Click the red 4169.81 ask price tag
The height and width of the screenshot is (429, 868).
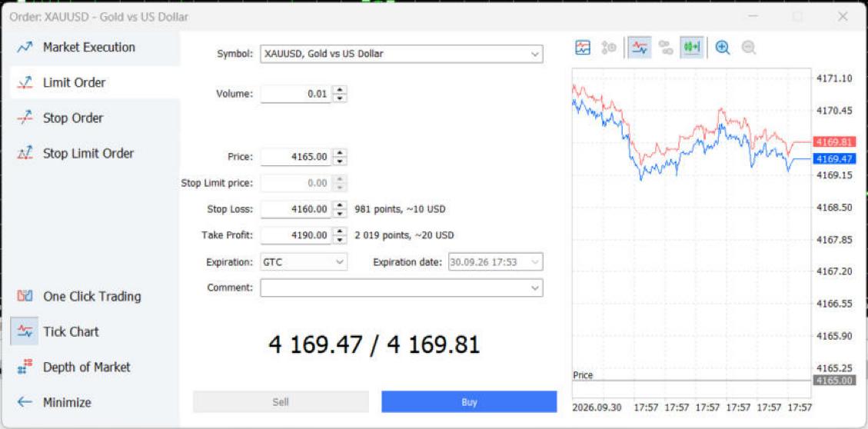[x=834, y=142]
